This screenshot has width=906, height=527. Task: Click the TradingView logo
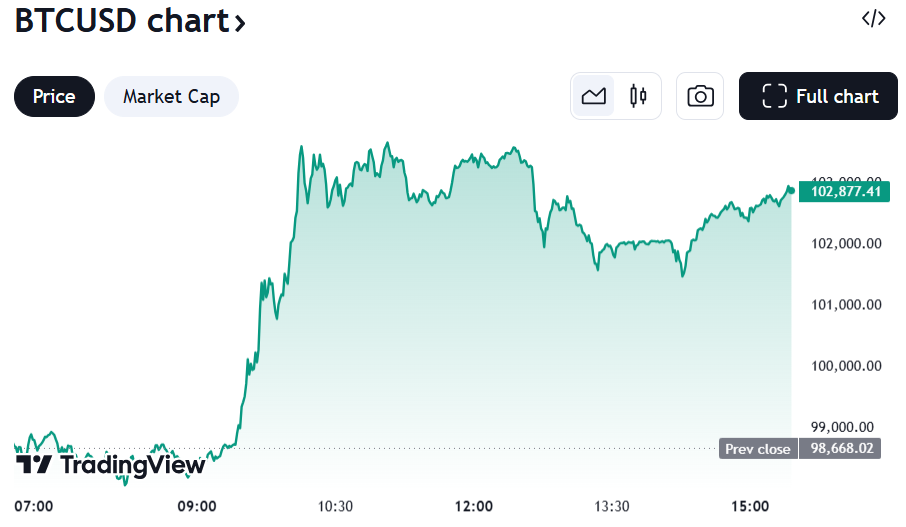point(111,465)
